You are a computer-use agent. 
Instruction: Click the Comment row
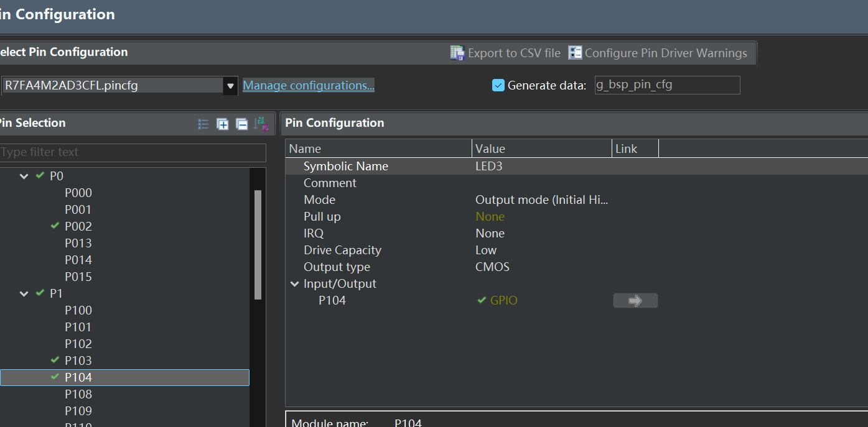point(577,183)
